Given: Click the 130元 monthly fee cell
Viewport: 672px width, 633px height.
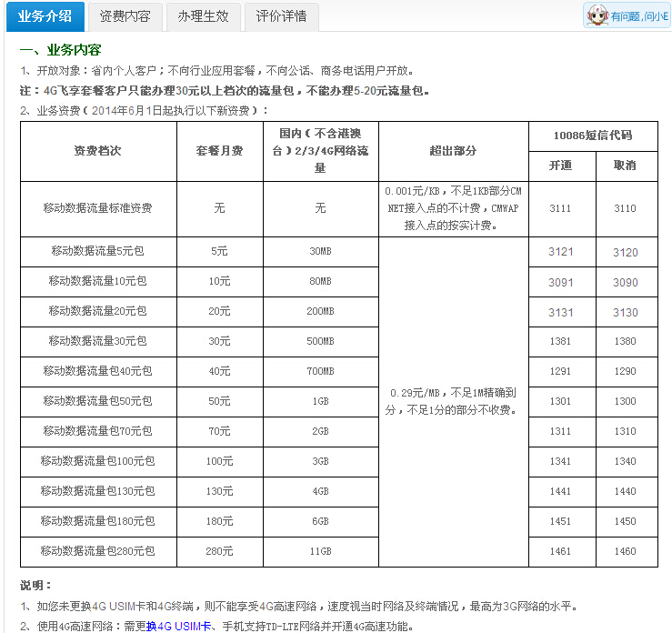Looking at the screenshot, I should click(x=219, y=491).
